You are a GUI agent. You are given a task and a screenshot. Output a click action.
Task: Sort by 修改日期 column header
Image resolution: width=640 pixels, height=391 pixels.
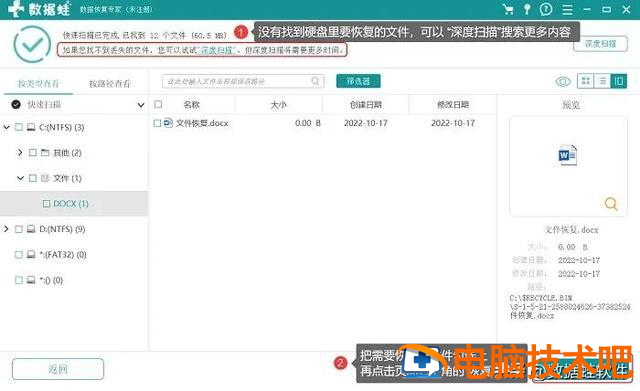[453, 105]
